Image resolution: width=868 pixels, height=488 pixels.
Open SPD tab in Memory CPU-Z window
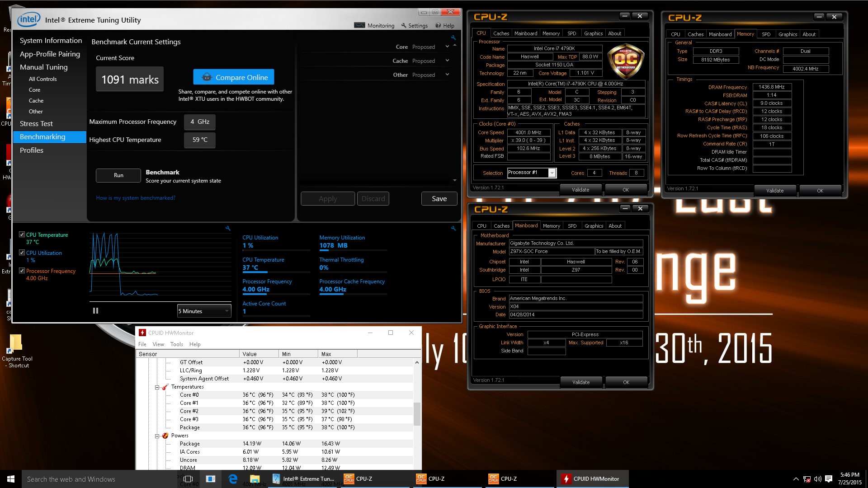tap(766, 34)
